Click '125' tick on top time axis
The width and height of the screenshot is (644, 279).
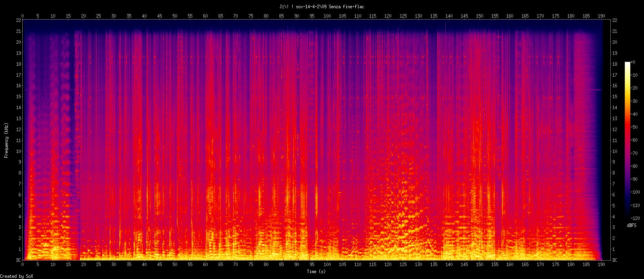click(403, 16)
